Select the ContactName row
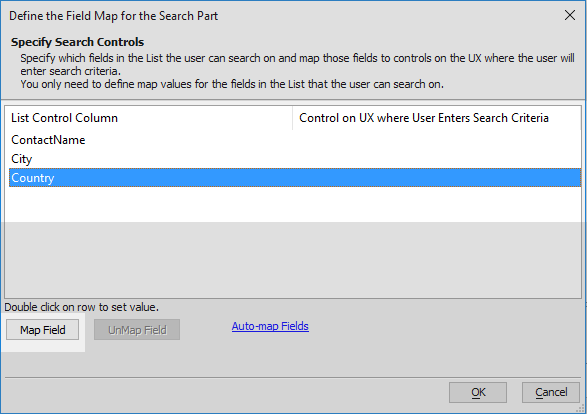 click(295, 140)
